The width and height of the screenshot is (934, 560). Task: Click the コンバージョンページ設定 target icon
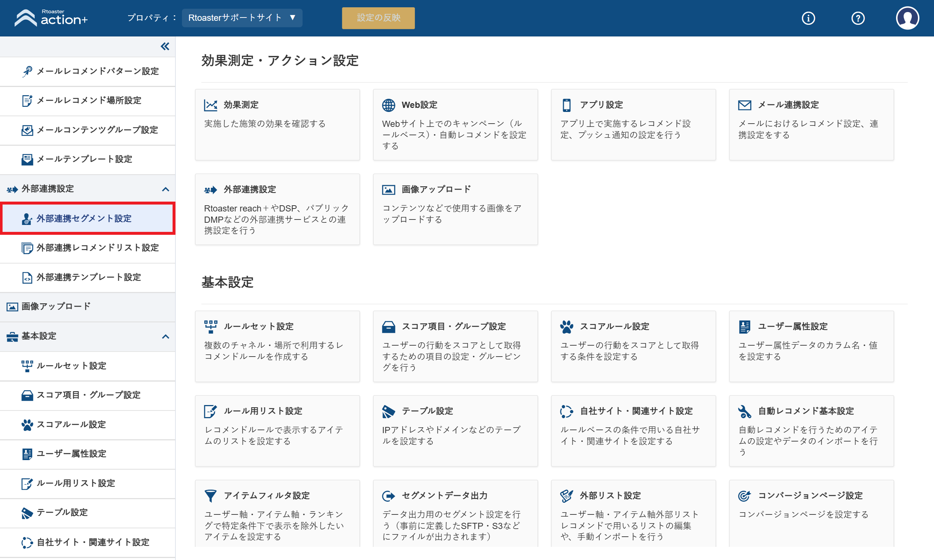click(745, 496)
